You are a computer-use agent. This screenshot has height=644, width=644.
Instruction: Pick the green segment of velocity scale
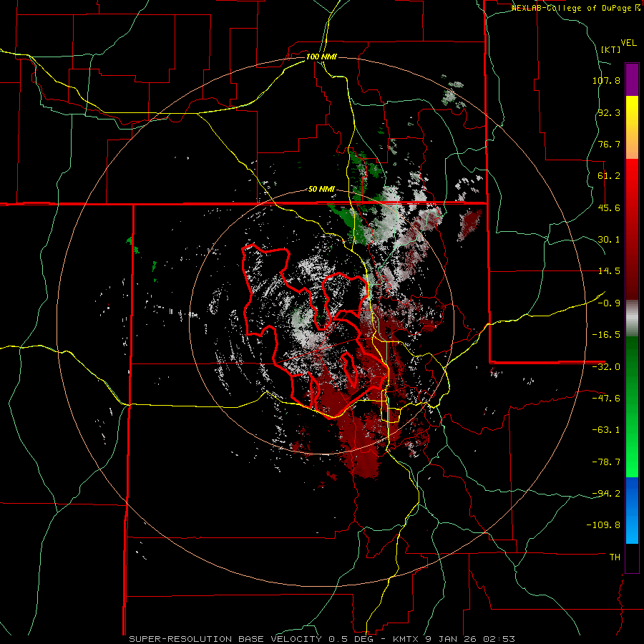point(632,406)
